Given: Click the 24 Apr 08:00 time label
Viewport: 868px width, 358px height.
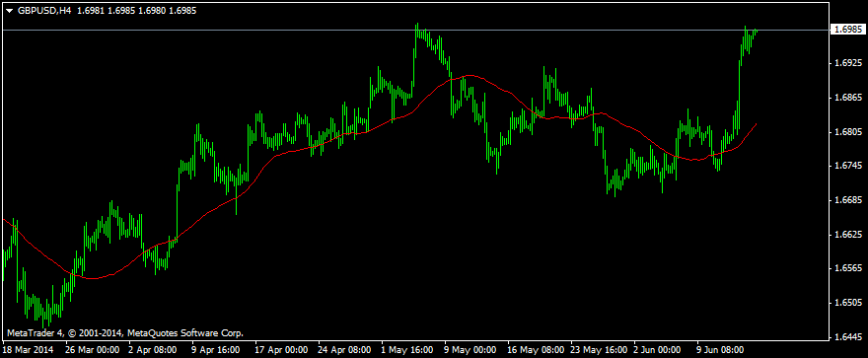Looking at the screenshot, I should (x=345, y=350).
